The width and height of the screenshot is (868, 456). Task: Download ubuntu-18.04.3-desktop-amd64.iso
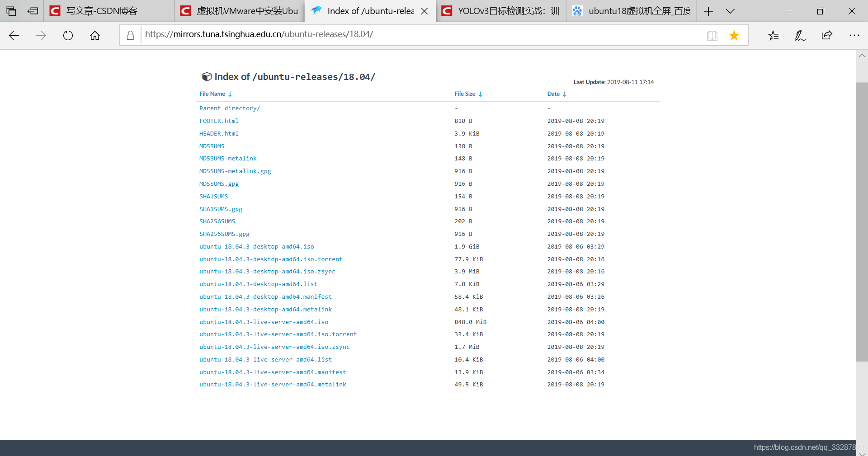tap(257, 247)
